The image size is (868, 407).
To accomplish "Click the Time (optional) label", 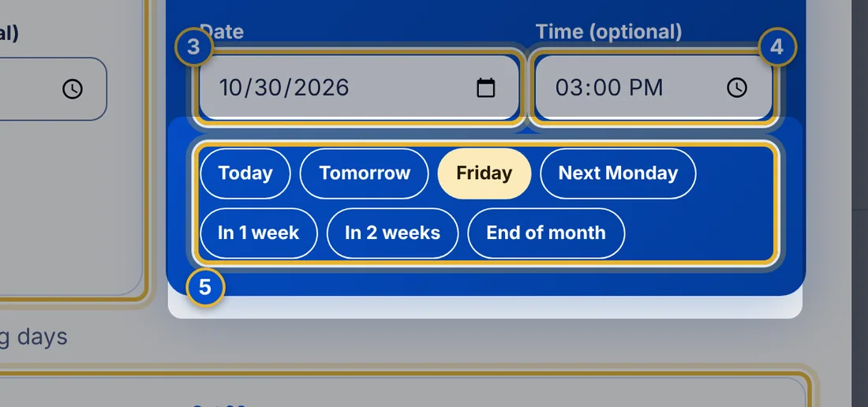I will pos(608,32).
